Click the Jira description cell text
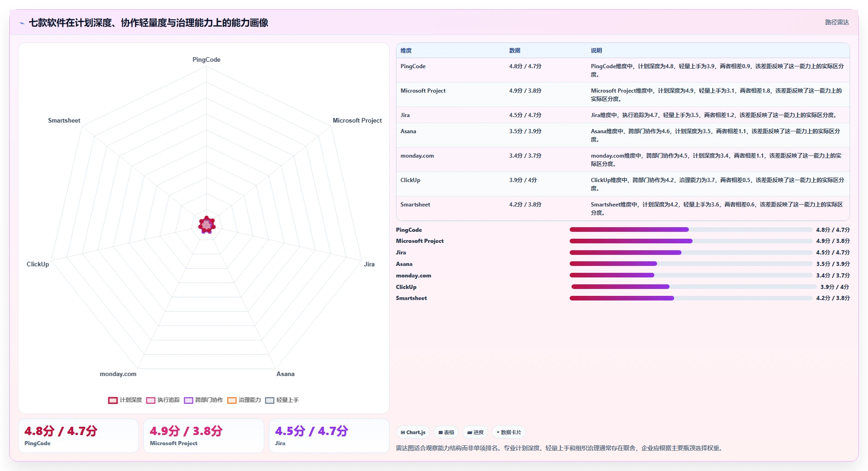Viewport: 868px width, 471px height. [x=714, y=115]
